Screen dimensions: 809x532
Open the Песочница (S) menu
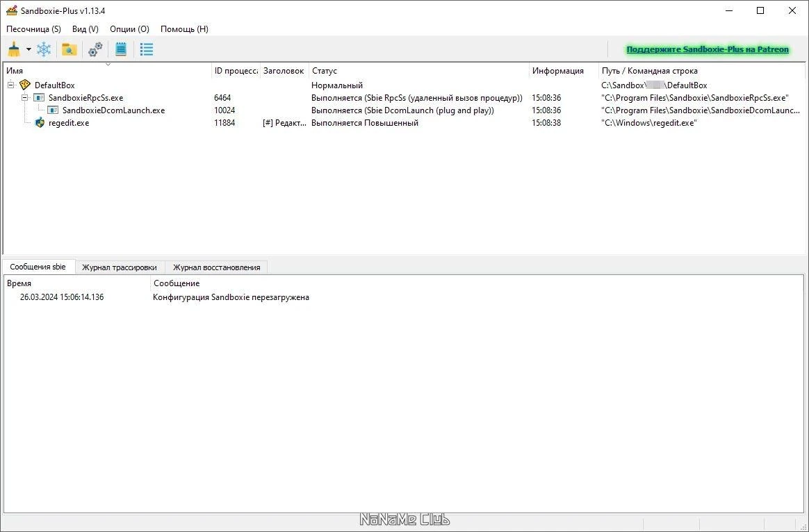(x=33, y=29)
